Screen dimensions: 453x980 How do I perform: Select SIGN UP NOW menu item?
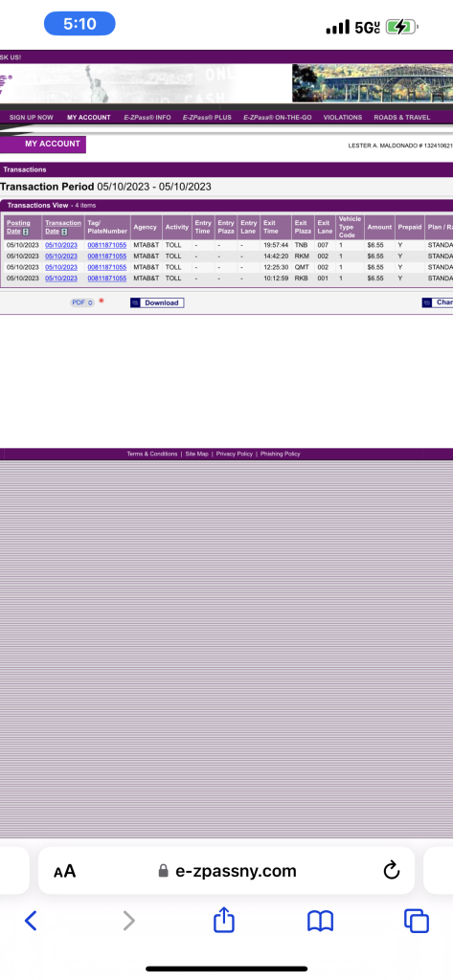(32, 118)
